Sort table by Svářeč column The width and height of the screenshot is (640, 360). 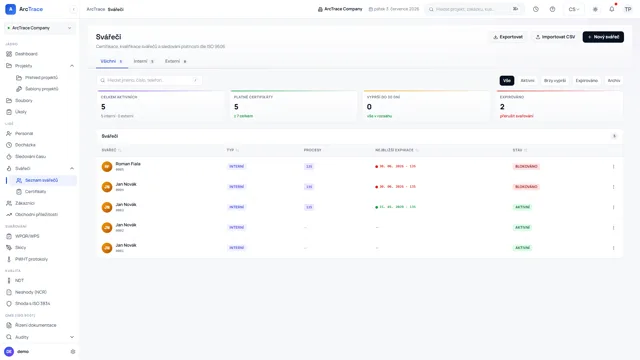pyautogui.click(x=111, y=150)
